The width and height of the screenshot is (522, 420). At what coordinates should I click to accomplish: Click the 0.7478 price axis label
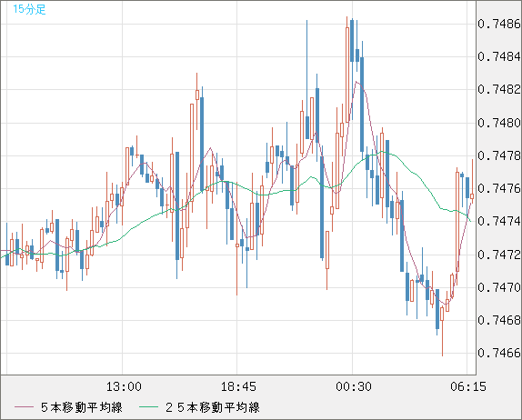click(x=499, y=155)
